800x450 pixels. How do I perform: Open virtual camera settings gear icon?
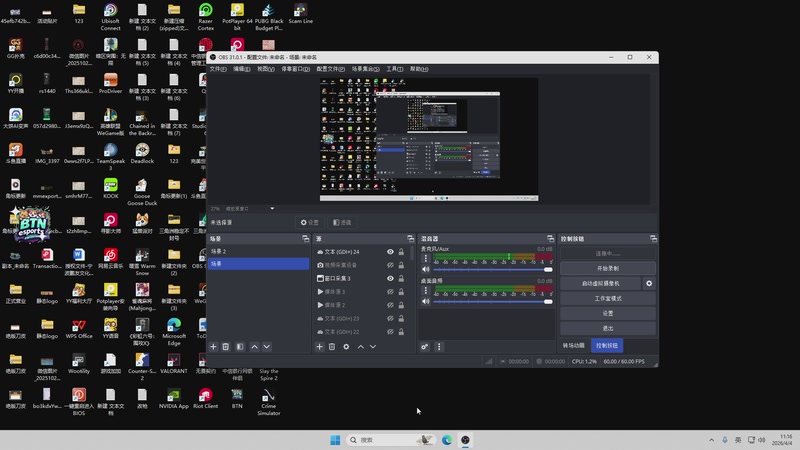tap(649, 283)
